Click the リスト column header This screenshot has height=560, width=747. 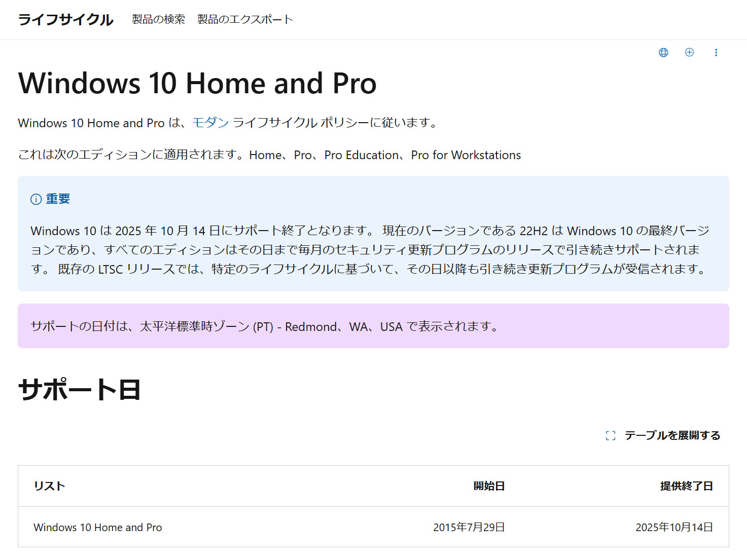click(x=49, y=486)
